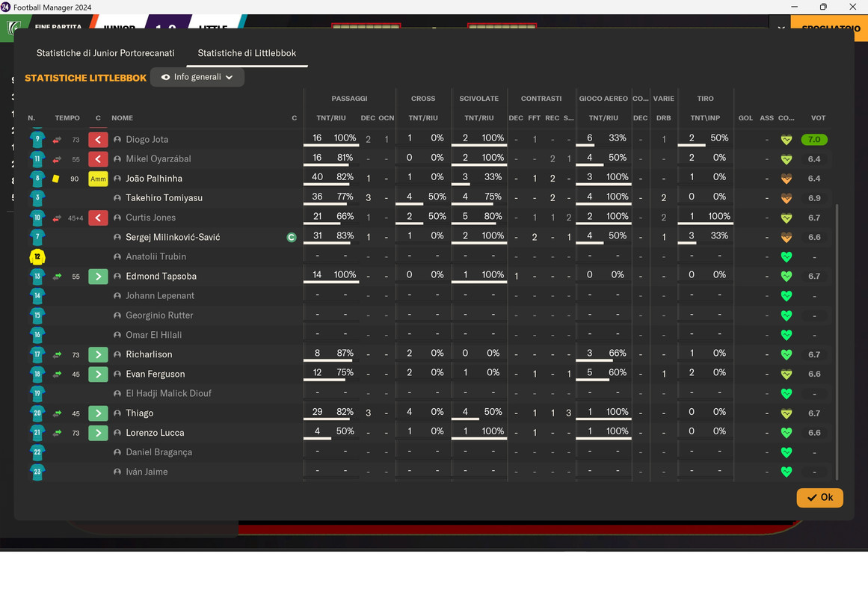The image size is (868, 598).
Task: Sort by the VOT rating column header
Action: coord(818,118)
